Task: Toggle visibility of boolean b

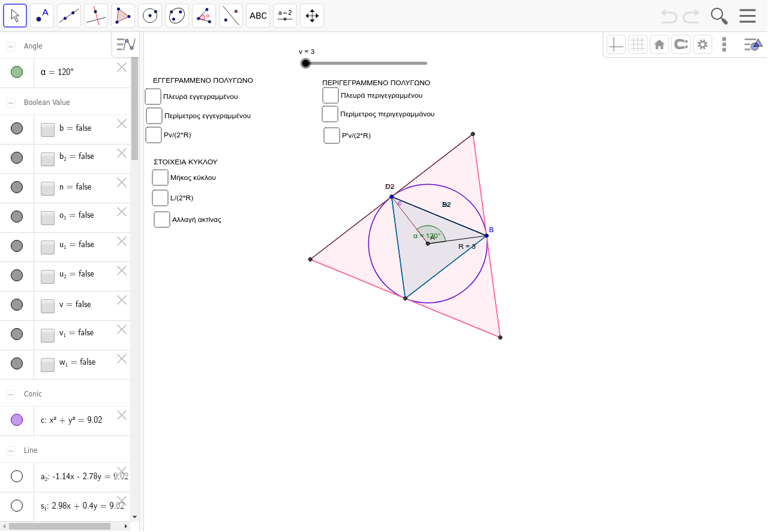Action: pyautogui.click(x=17, y=128)
